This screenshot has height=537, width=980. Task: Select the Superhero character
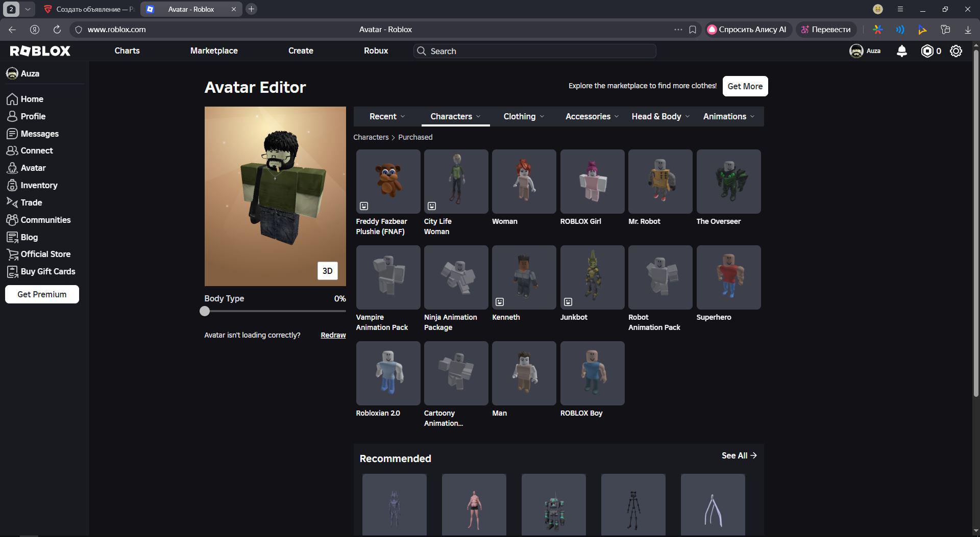click(729, 277)
